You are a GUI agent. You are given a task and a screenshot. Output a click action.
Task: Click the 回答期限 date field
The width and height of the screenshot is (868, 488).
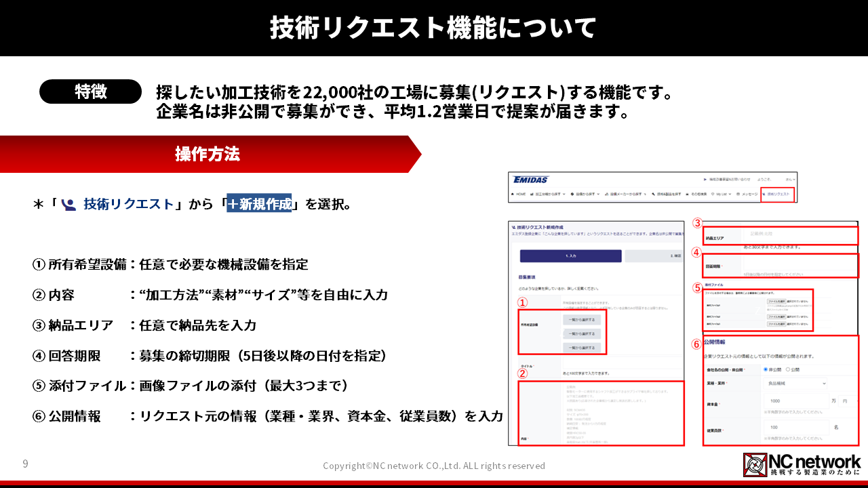tap(800, 264)
